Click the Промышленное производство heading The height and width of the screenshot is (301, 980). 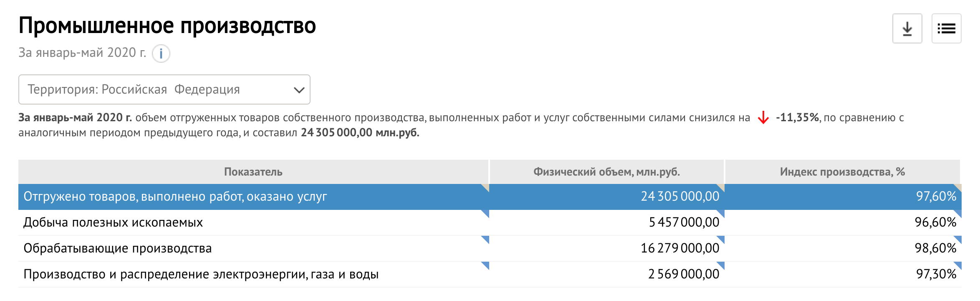point(167,26)
